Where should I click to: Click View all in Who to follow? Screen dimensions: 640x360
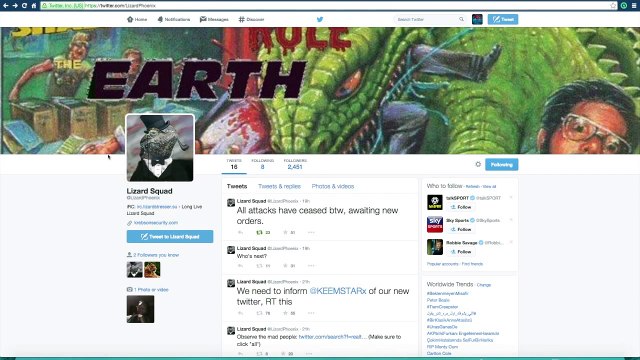point(489,187)
